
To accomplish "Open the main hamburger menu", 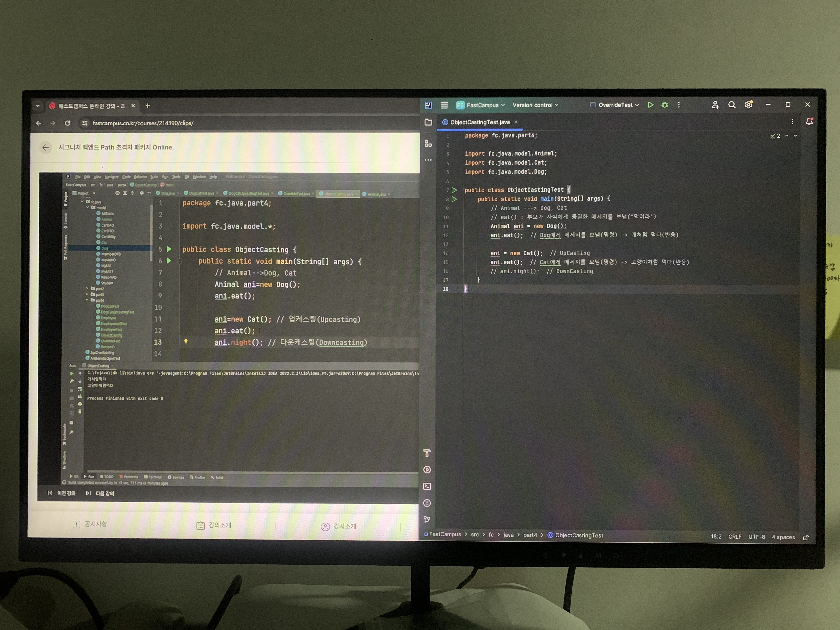I will pos(444,105).
